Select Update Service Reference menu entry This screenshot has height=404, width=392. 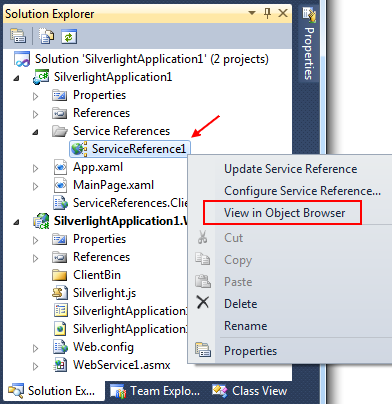tap(290, 169)
